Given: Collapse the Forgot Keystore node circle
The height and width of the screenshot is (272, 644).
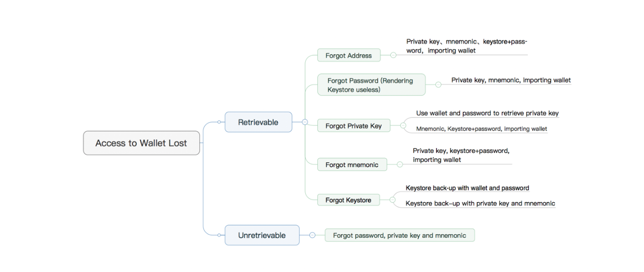Looking at the screenshot, I should pyautogui.click(x=392, y=200).
